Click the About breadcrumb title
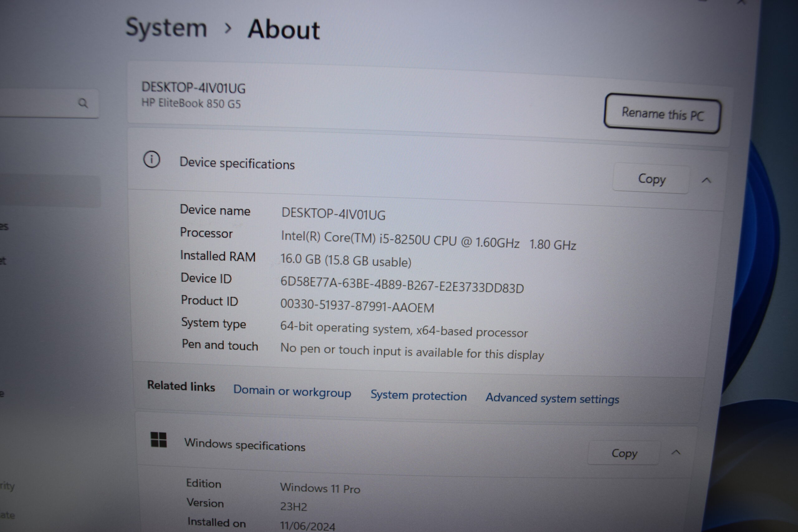Screen dimensions: 798x532 click(284, 29)
